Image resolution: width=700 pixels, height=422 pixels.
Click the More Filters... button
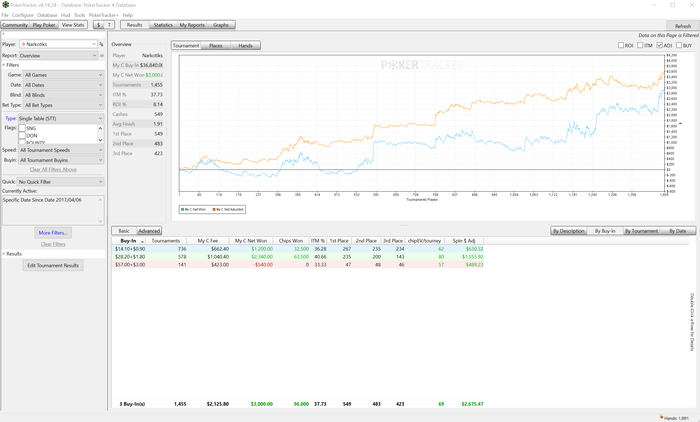click(53, 233)
